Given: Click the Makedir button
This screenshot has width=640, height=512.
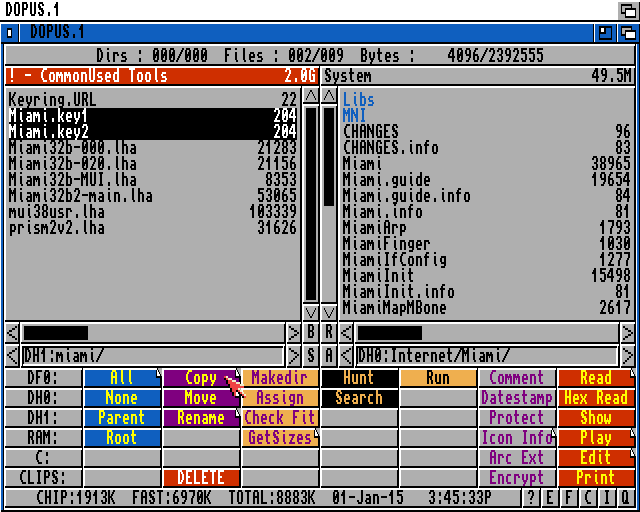Looking at the screenshot, I should (x=280, y=378).
